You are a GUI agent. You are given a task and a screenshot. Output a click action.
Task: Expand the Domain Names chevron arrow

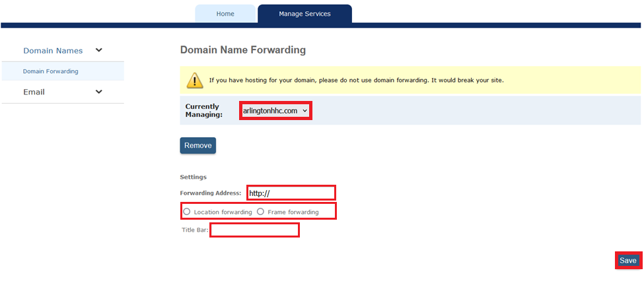[99, 50]
